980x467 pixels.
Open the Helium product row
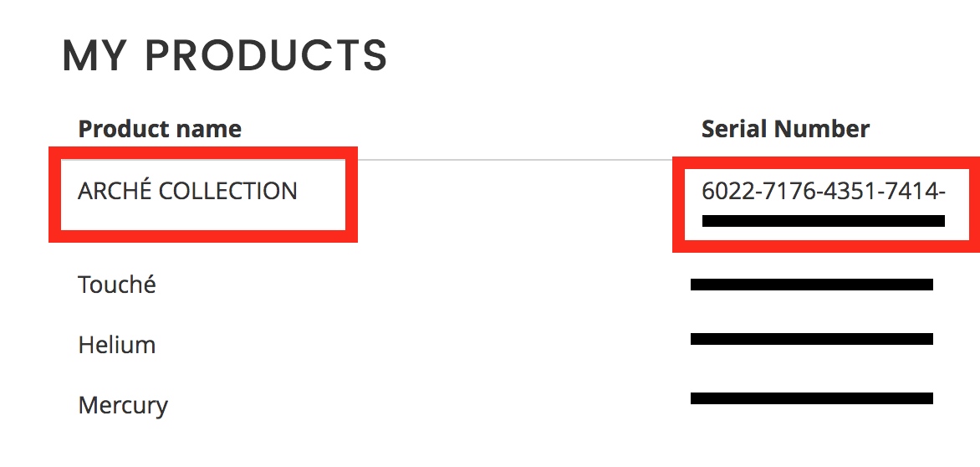[117, 345]
